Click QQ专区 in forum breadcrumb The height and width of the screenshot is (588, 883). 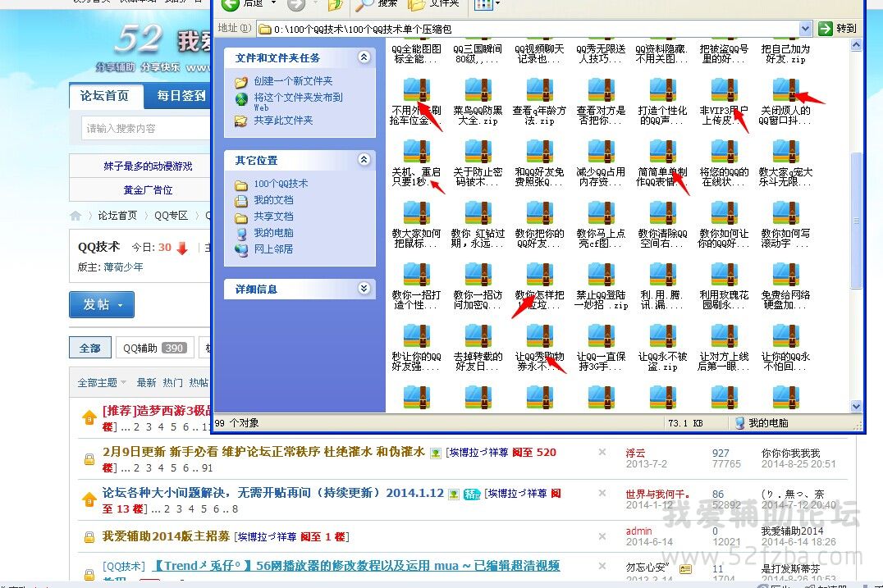(x=172, y=216)
